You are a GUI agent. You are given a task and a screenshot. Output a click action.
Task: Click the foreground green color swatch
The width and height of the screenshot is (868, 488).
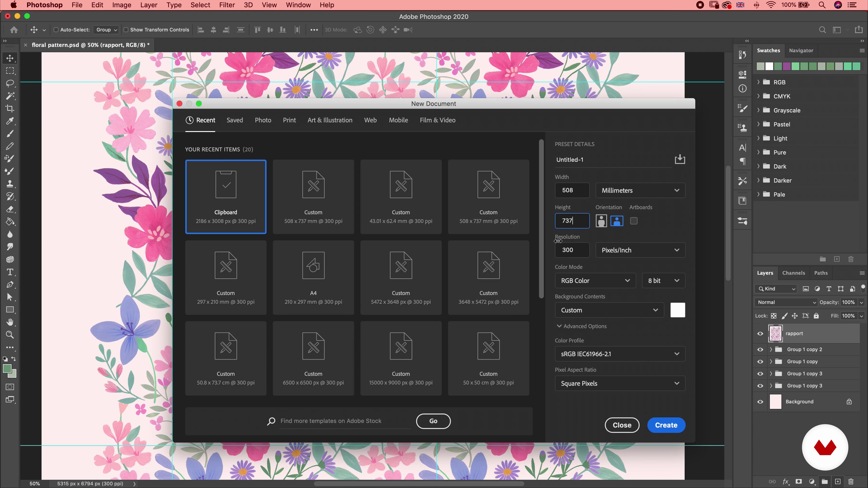click(x=7, y=369)
